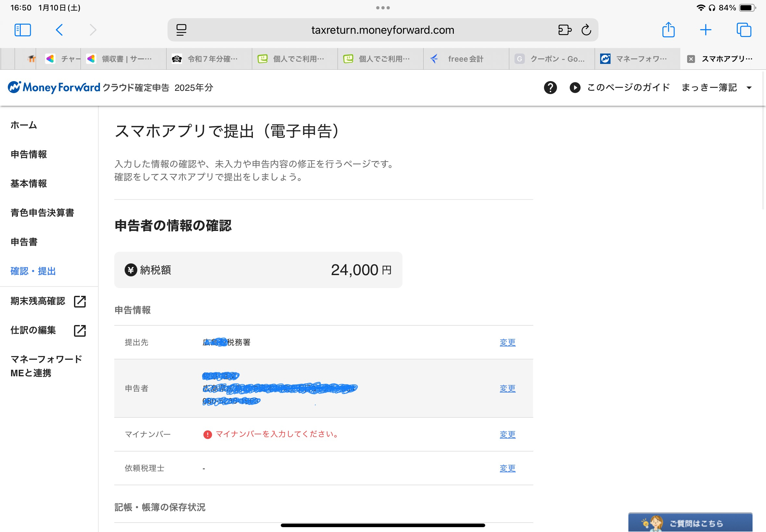766x532 pixels.
Task: Click the このページのガイド text link
Action: [628, 87]
